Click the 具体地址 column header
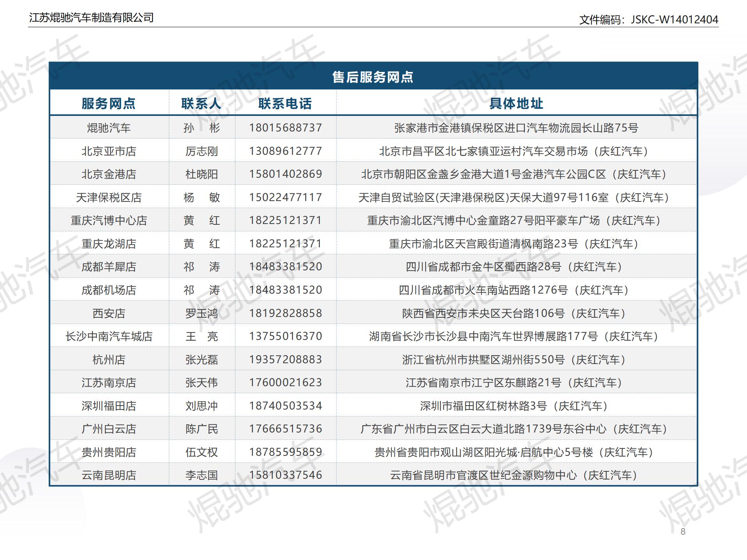Viewport: 747px width, 560px height. (516, 103)
